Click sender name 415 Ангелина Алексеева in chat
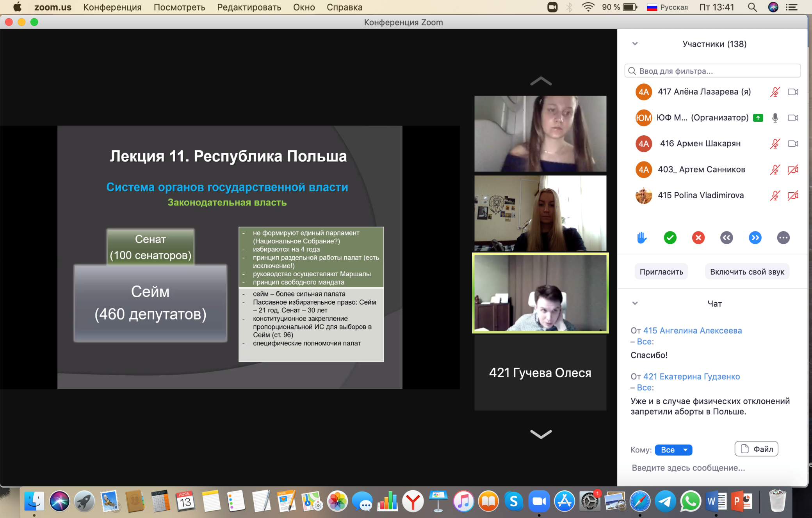Viewport: 812px width, 518px height. (693, 330)
